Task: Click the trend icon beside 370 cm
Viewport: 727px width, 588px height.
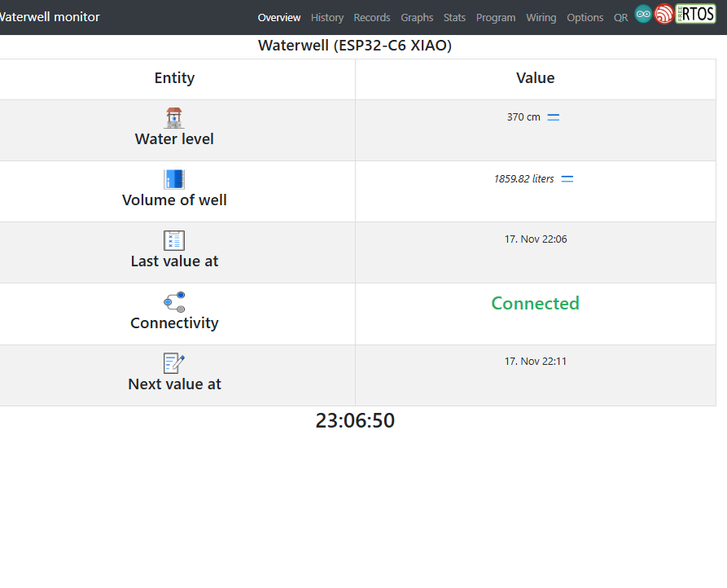Action: [554, 117]
